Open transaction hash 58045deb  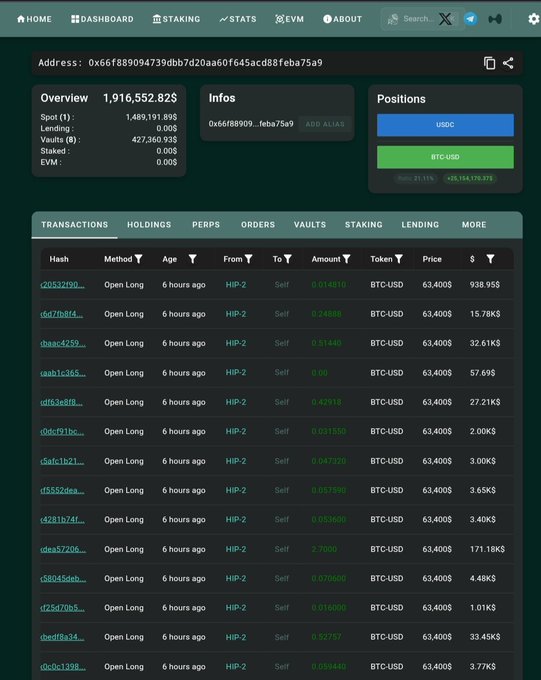tap(63, 578)
